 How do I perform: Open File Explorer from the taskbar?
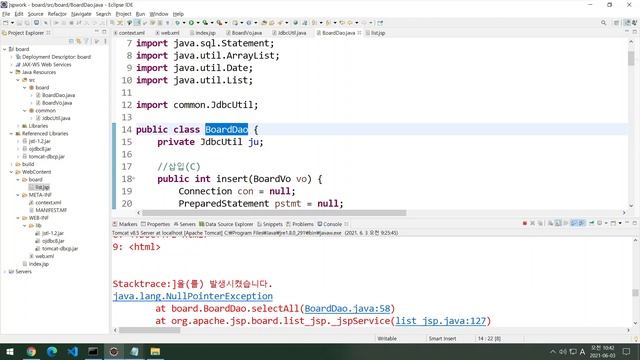155,351
